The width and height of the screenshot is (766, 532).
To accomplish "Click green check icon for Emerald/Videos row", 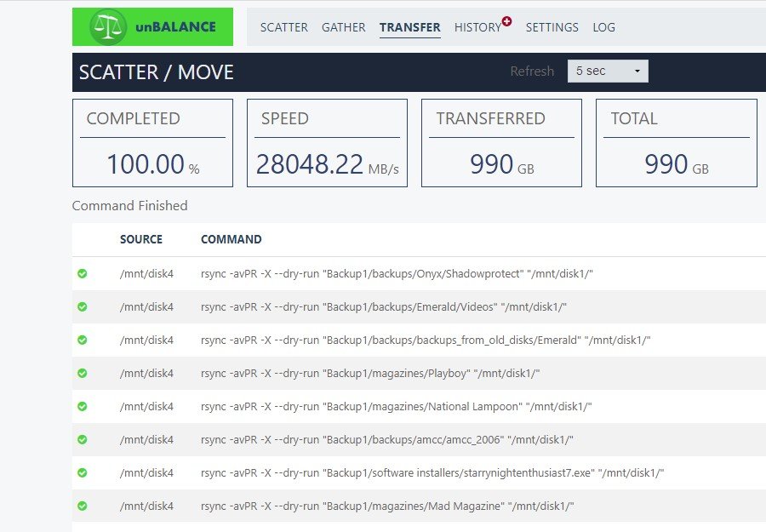I will 83,306.
